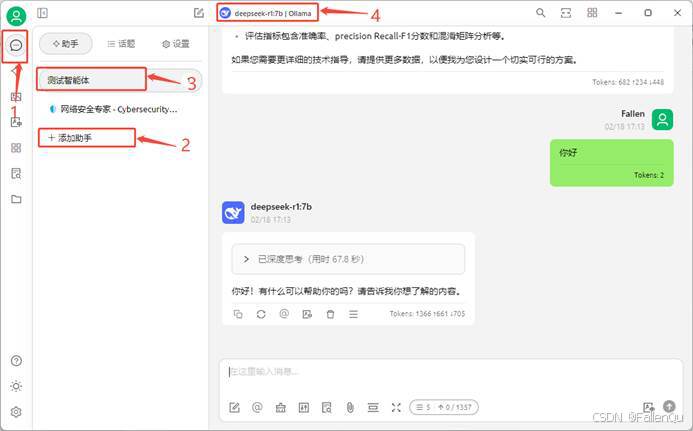This screenshot has height=431, width=693.
Task: Open mini apps grid in title bar
Action: pyautogui.click(x=592, y=13)
